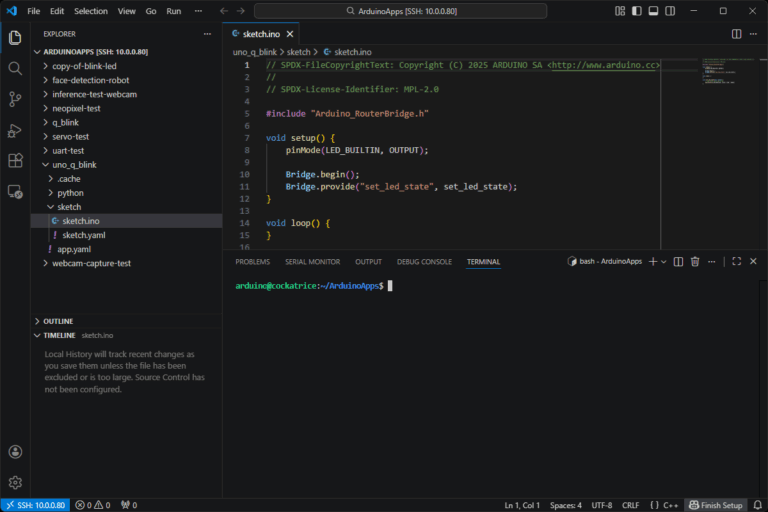768x512 pixels.
Task: Open the Source Control view
Action: (15, 99)
